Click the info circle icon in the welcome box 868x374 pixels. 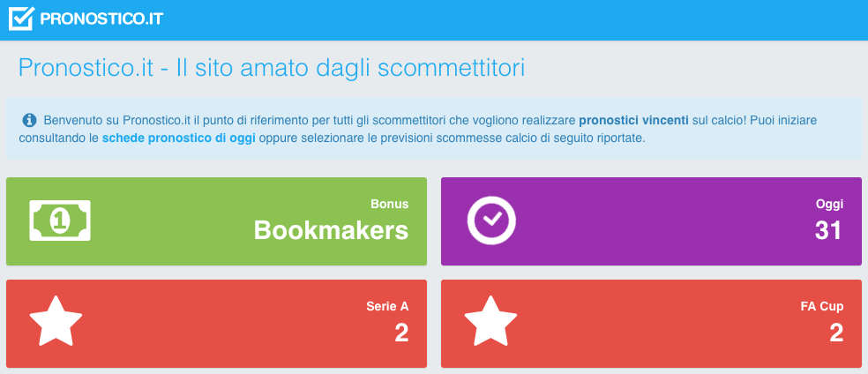pyautogui.click(x=29, y=119)
